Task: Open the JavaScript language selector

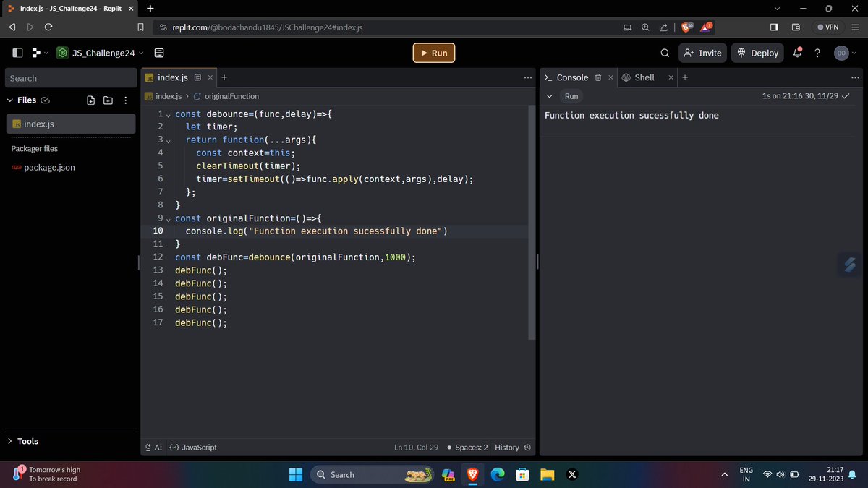Action: click(193, 448)
